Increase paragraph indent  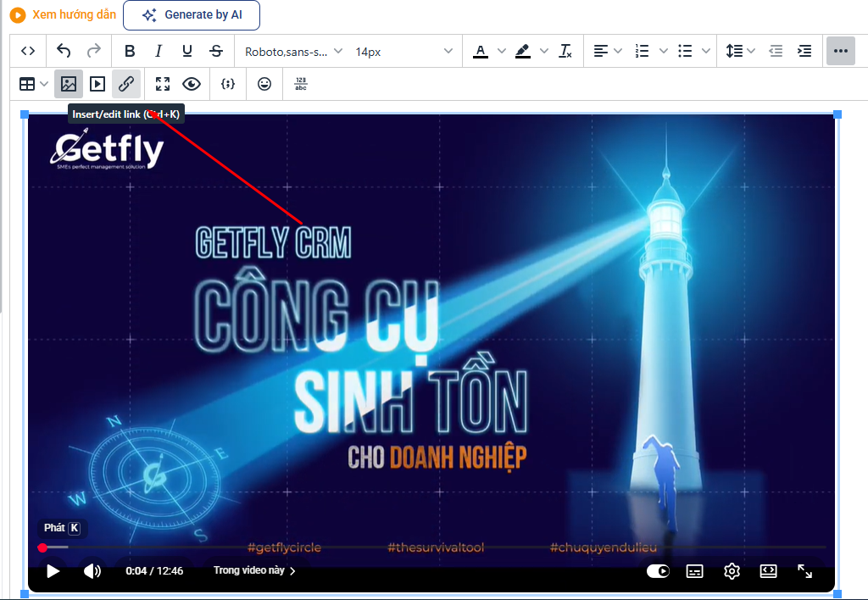tap(804, 51)
